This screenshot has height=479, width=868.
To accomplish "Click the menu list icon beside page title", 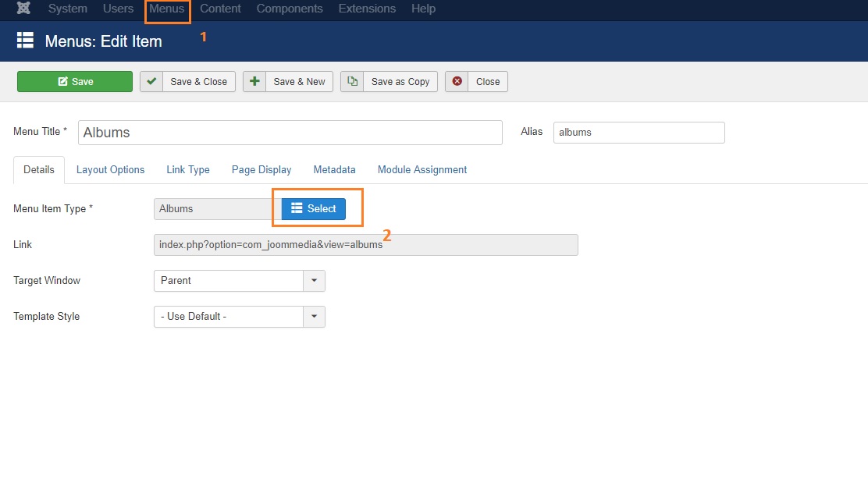I will point(26,41).
